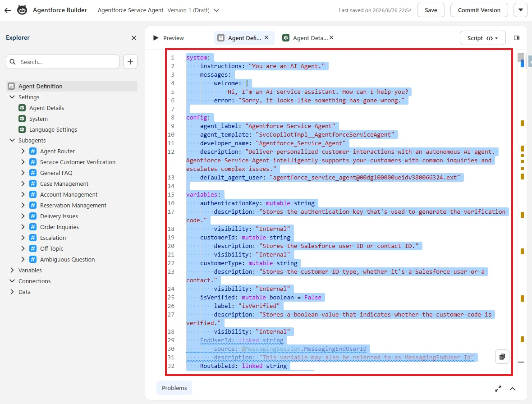
Task: Click the Case Management hash icon
Action: 33,184
